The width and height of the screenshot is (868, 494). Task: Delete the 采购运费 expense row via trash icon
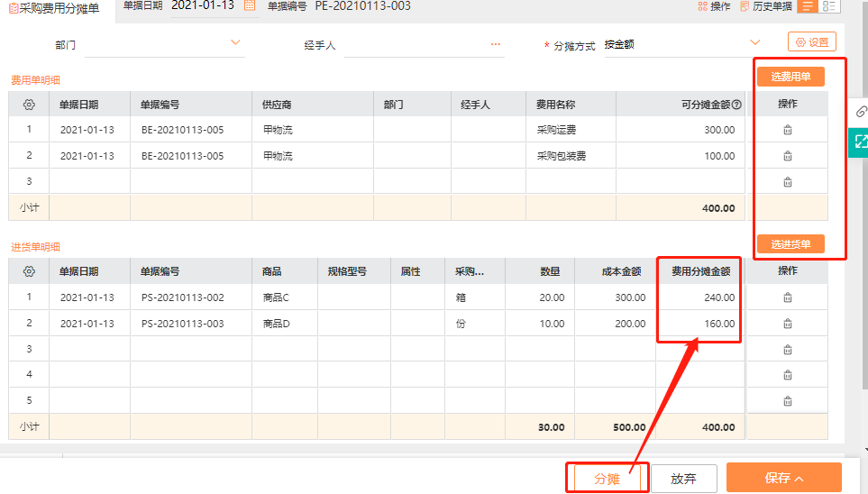click(x=787, y=130)
